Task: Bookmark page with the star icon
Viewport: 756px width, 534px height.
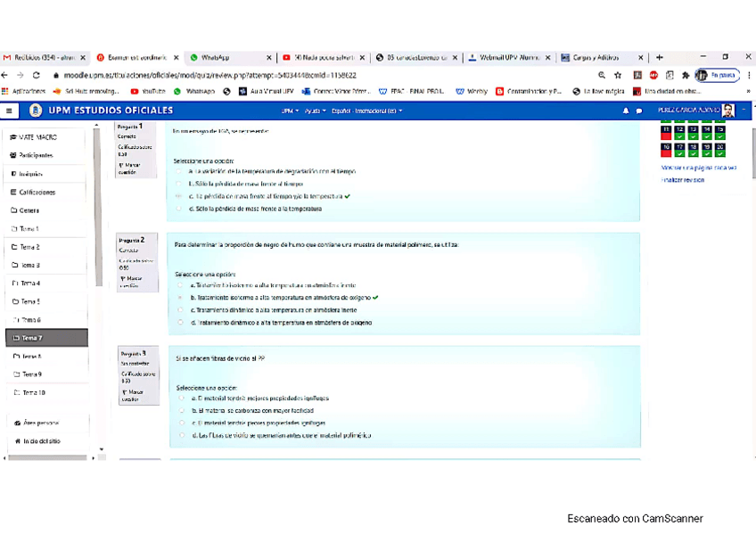Action: (618, 76)
